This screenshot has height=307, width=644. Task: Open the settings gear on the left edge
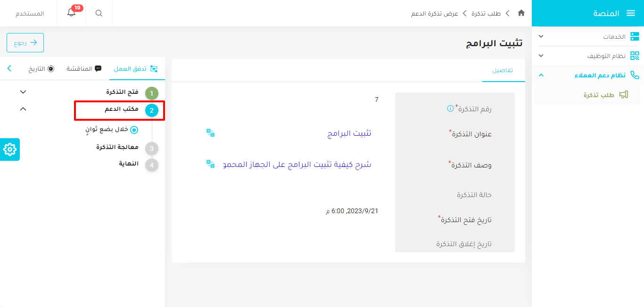(9, 149)
